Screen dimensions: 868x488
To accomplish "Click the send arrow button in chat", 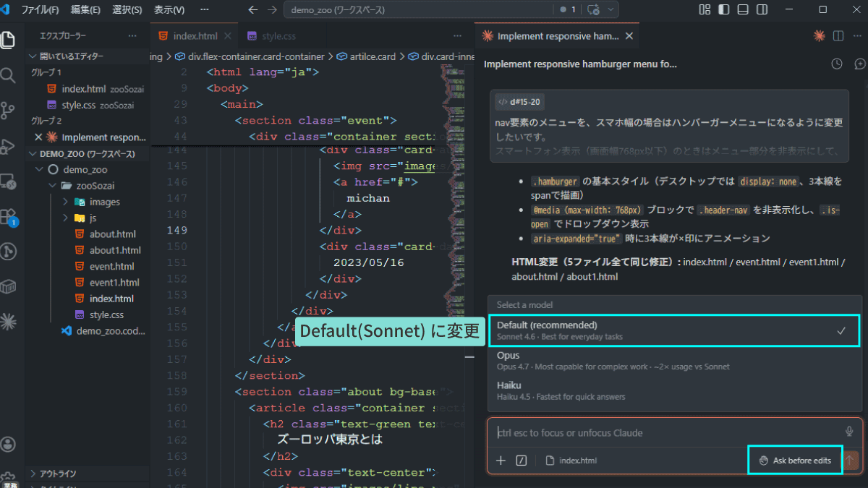I will pyautogui.click(x=851, y=461).
